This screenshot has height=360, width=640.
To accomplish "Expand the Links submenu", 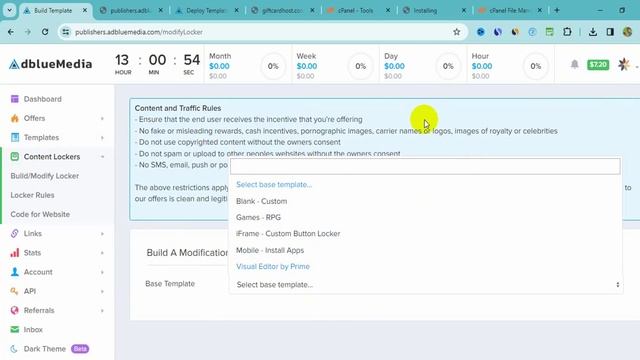I will pos(102,233).
